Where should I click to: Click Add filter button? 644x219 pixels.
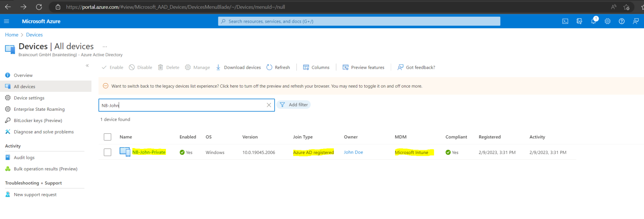[x=293, y=105]
